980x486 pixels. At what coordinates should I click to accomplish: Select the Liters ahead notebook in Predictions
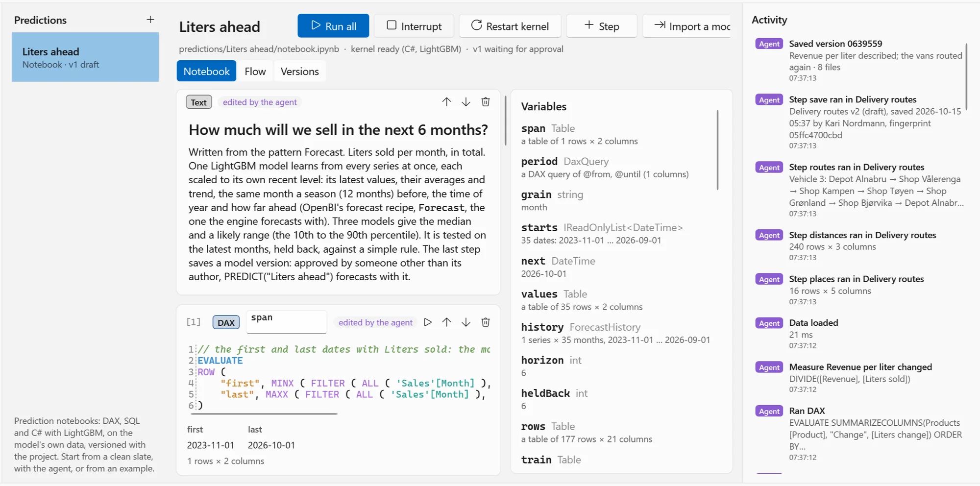tap(85, 57)
